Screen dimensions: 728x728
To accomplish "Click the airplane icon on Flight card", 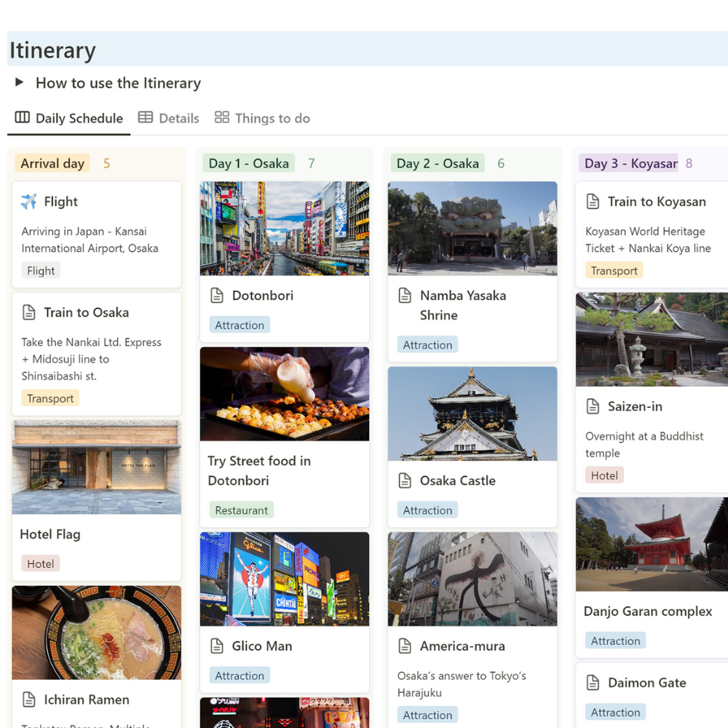I will pyautogui.click(x=29, y=202).
